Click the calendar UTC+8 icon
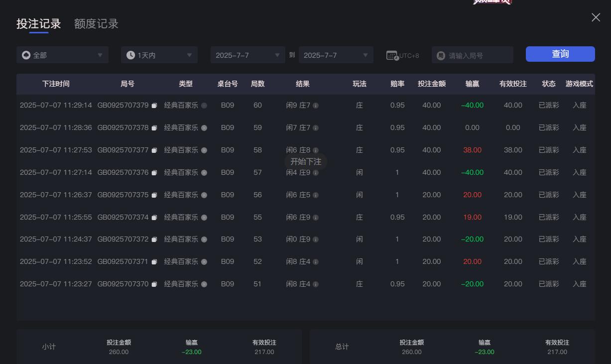611x364 pixels. coord(391,55)
